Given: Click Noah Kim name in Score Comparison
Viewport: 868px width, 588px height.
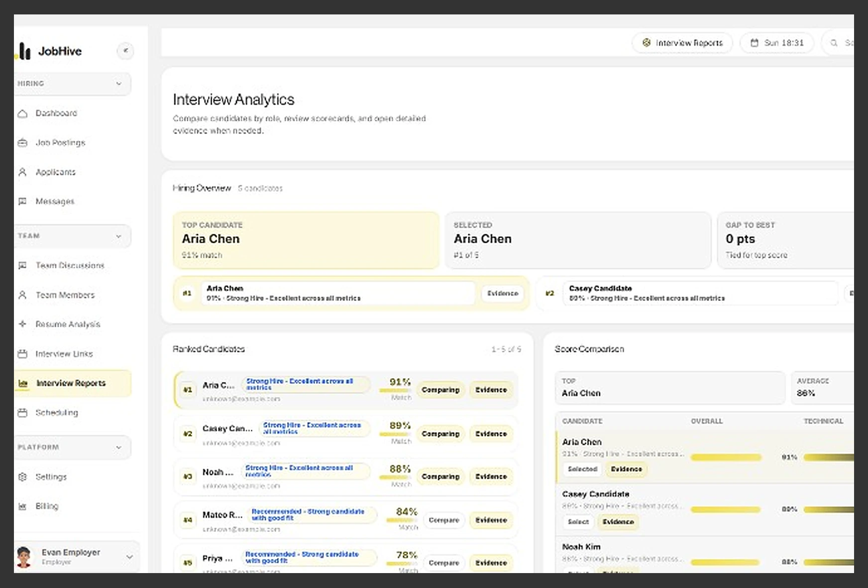Looking at the screenshot, I should 581,547.
